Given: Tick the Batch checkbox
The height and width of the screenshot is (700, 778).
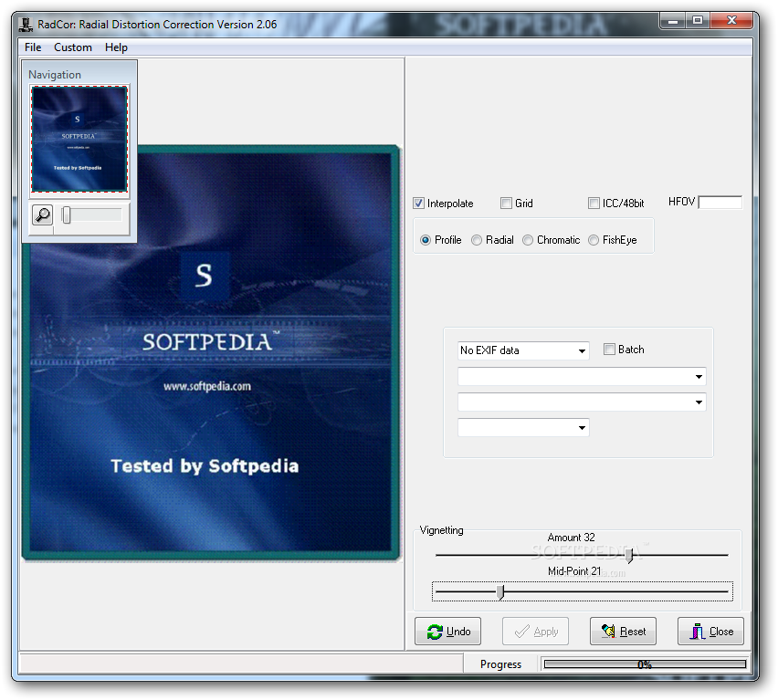Looking at the screenshot, I should coord(609,350).
